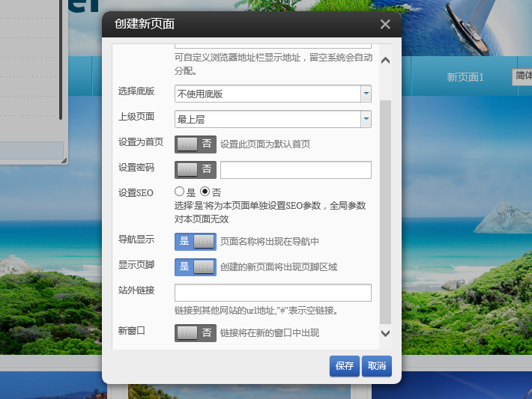Click the password text field
The width and height of the screenshot is (532, 399).
pyautogui.click(x=296, y=170)
